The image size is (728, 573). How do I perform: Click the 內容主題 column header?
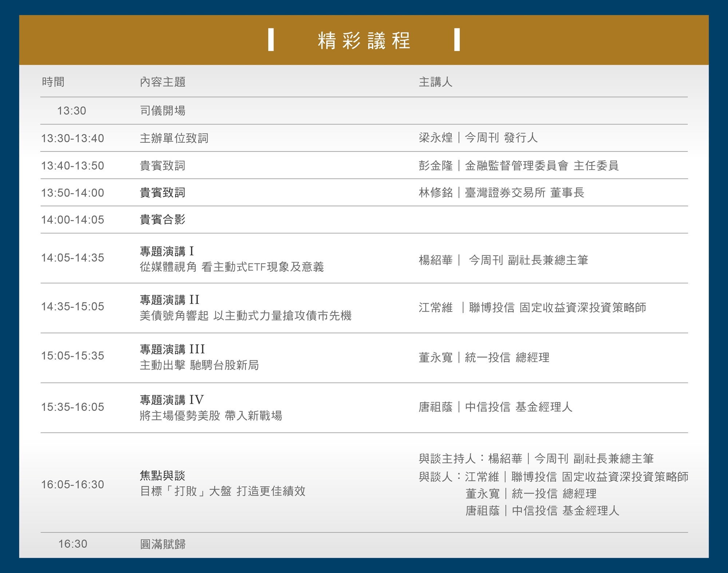pyautogui.click(x=163, y=82)
